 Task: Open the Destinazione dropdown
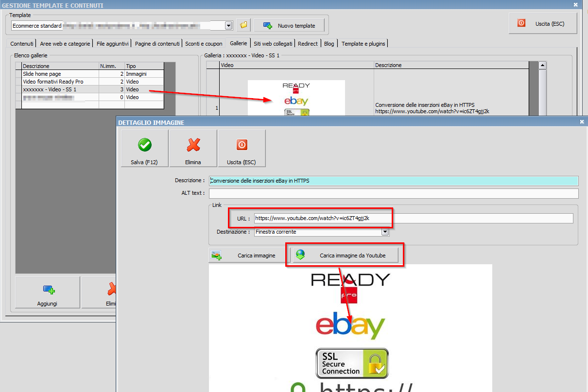(x=385, y=232)
